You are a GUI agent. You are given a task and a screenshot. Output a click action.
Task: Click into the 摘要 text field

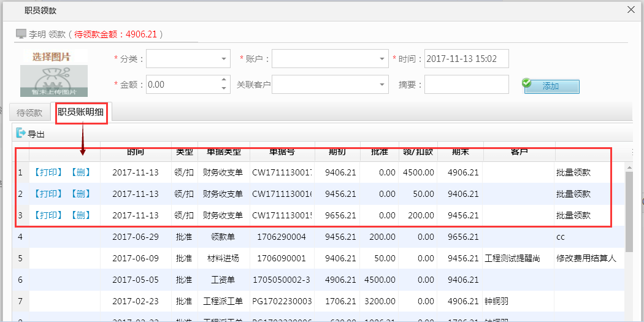[x=466, y=85]
